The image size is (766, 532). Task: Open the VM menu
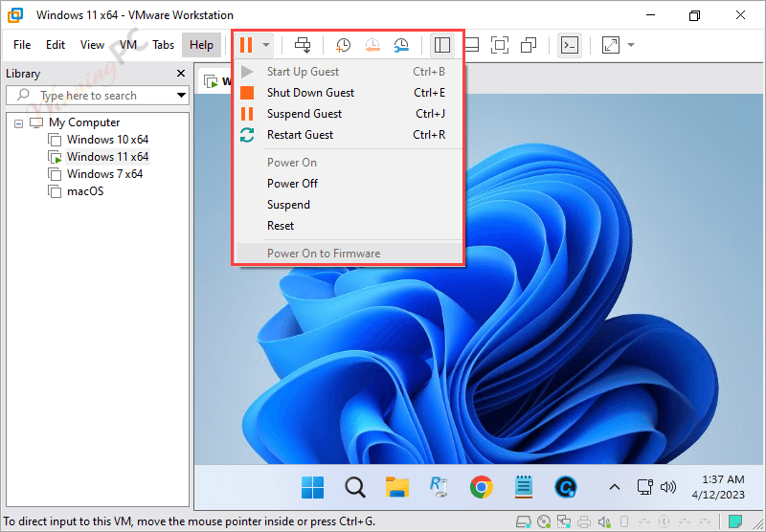click(128, 45)
